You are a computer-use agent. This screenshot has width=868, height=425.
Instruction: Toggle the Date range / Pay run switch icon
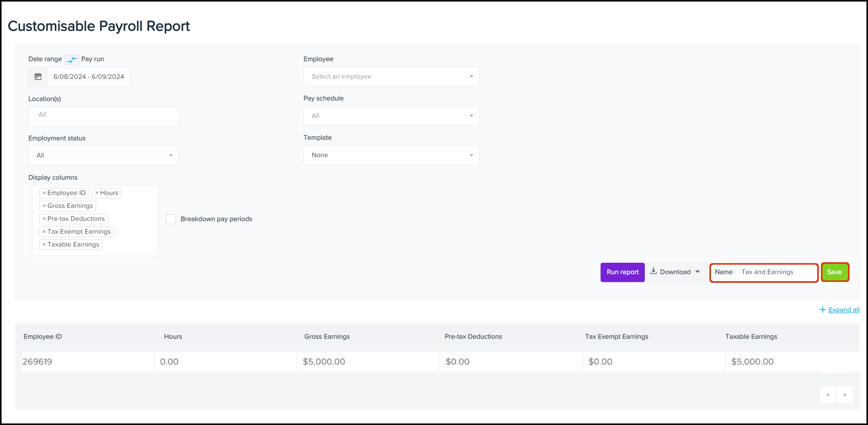coord(72,60)
